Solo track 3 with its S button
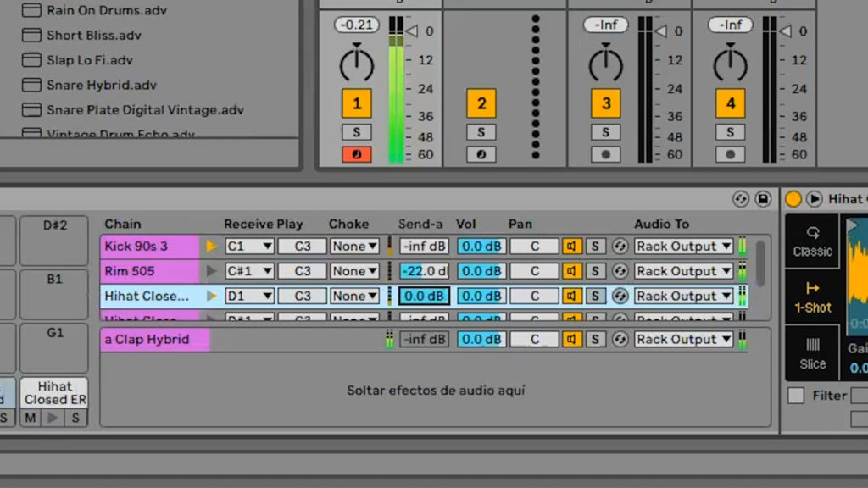This screenshot has height=488, width=868. [x=605, y=132]
